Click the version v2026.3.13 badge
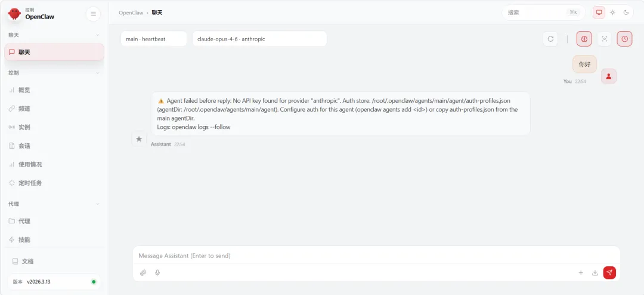Viewport: 644px width, 295px height. tap(54, 282)
